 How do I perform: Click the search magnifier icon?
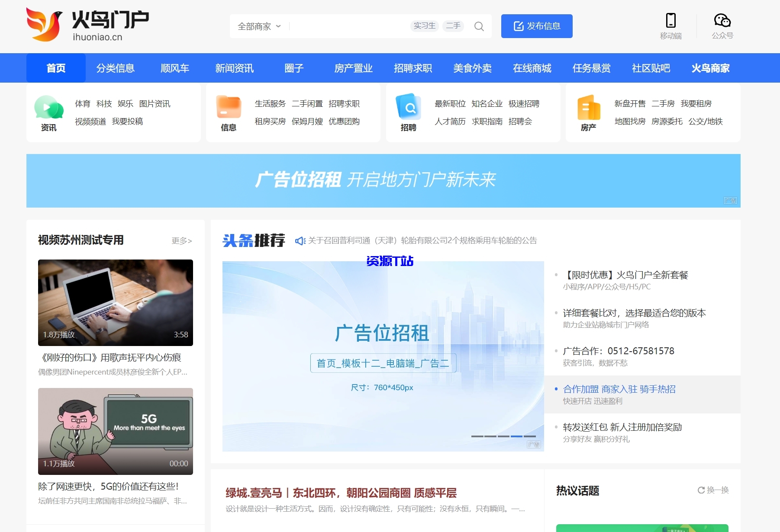(x=479, y=26)
